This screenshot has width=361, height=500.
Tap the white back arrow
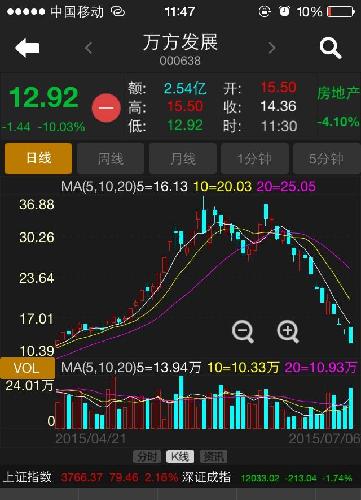[27, 48]
